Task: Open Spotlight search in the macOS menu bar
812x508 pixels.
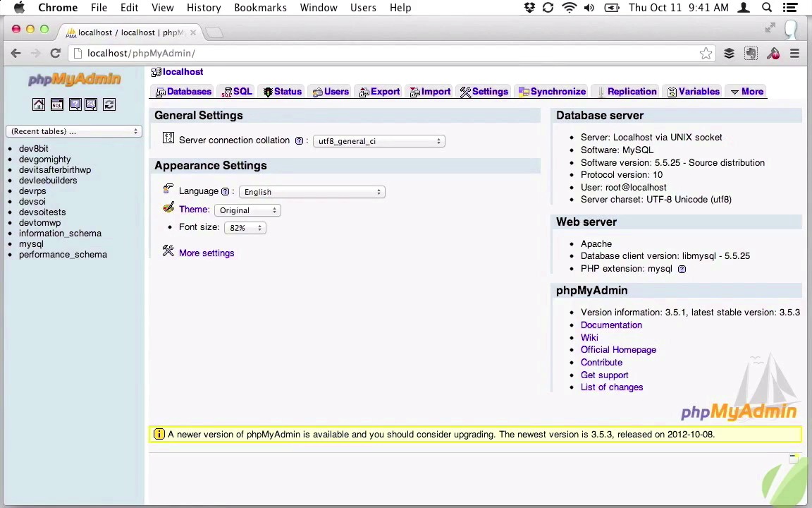Action: 767,7
